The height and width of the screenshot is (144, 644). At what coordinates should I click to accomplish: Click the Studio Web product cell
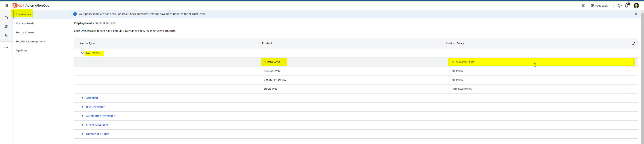click(x=270, y=89)
